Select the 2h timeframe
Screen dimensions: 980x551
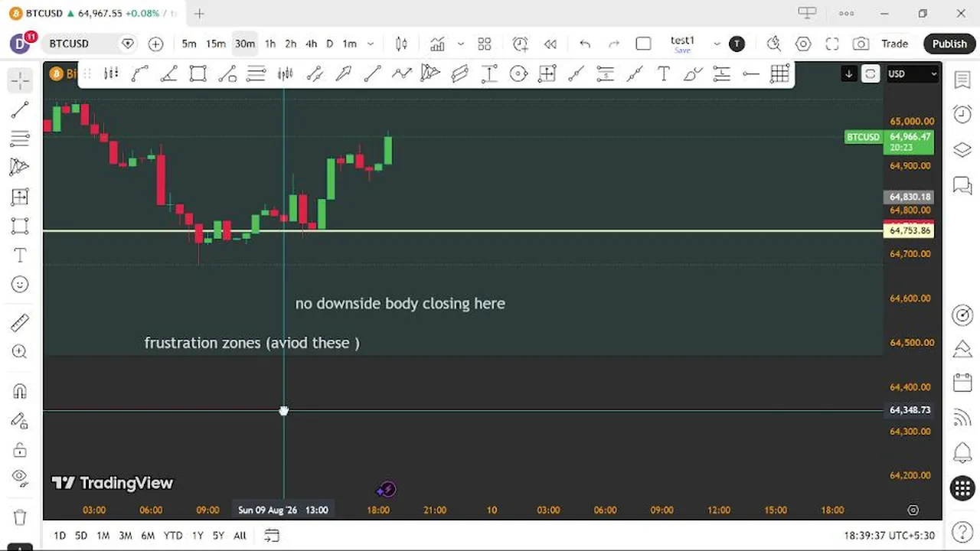click(x=291, y=44)
